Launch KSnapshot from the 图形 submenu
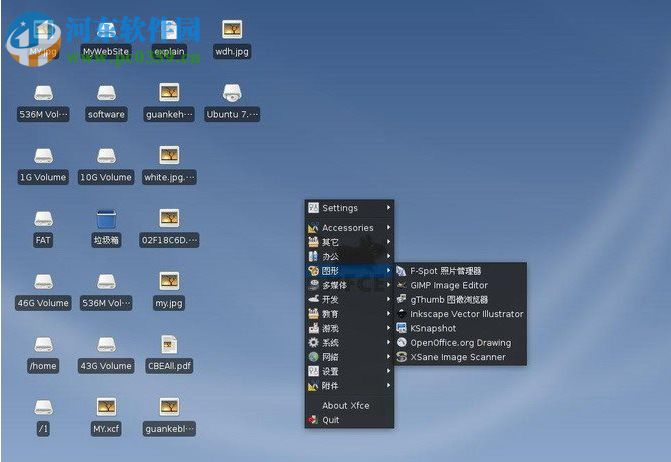Screen dimensions: 671x462 [460, 328]
